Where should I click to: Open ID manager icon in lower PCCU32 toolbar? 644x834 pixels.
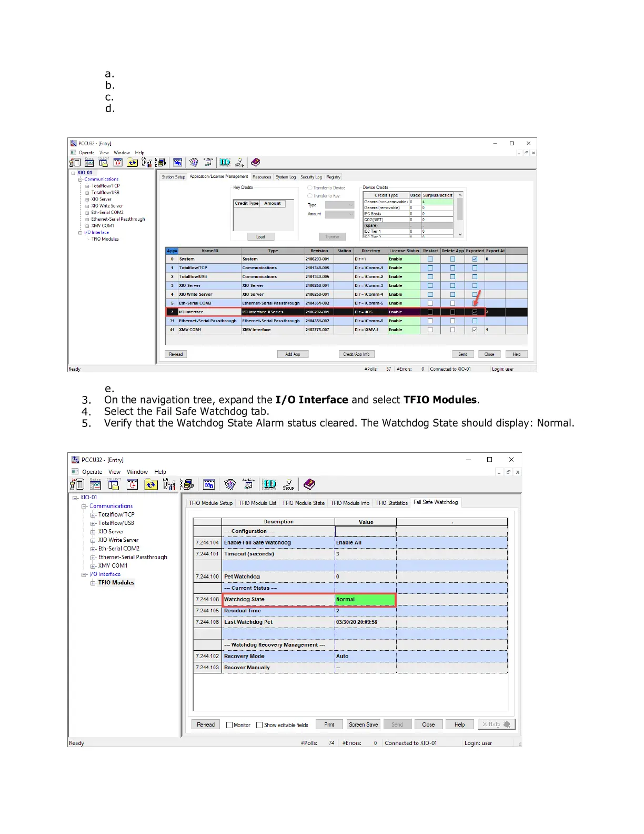[270, 484]
